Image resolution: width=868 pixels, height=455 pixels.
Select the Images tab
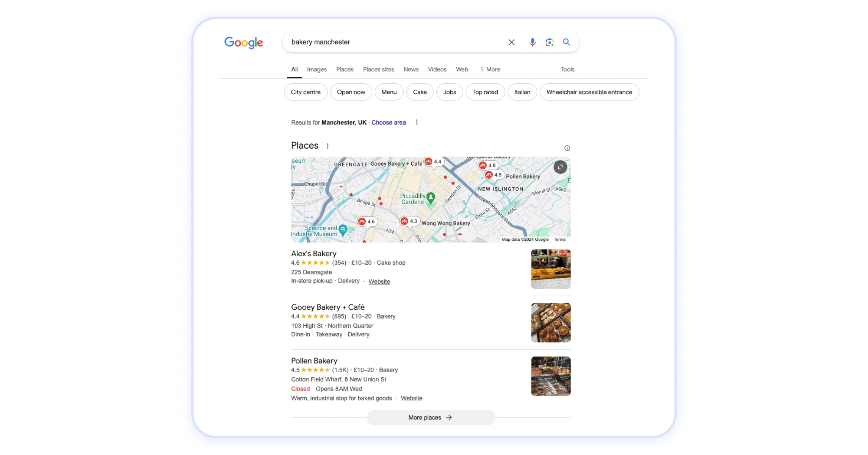click(x=317, y=69)
